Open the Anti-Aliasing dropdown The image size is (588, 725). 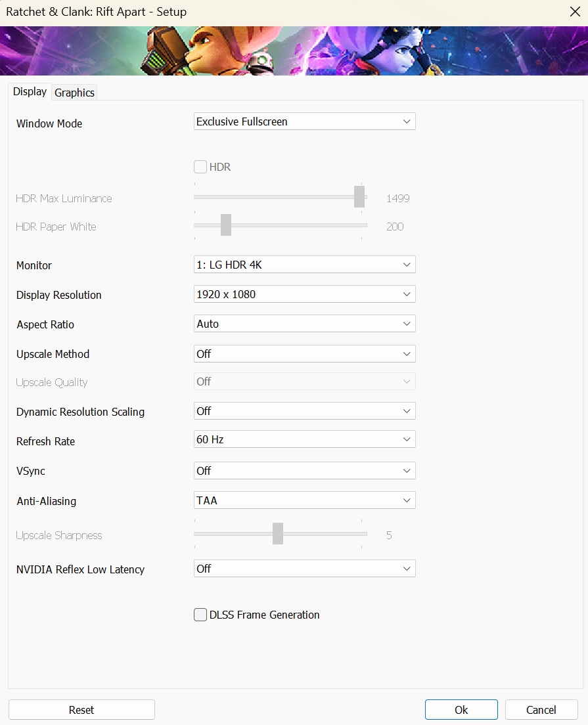click(x=304, y=500)
